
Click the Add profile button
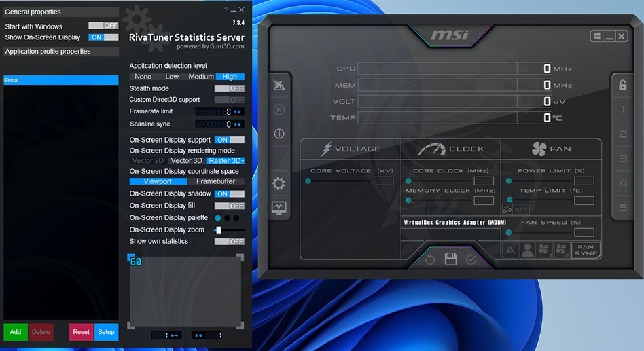click(16, 332)
